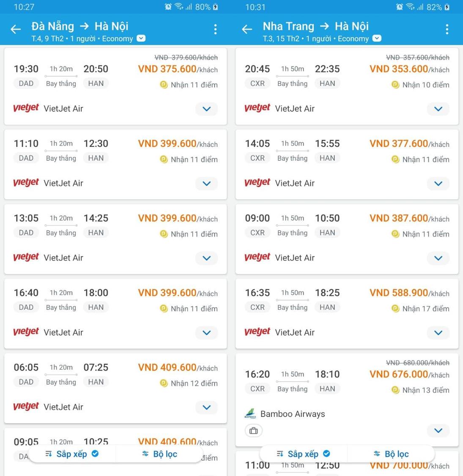Screen dimensions: 463x476
Task: Expand the Bamboo Airways 16:20 flight details
Action: (438, 431)
